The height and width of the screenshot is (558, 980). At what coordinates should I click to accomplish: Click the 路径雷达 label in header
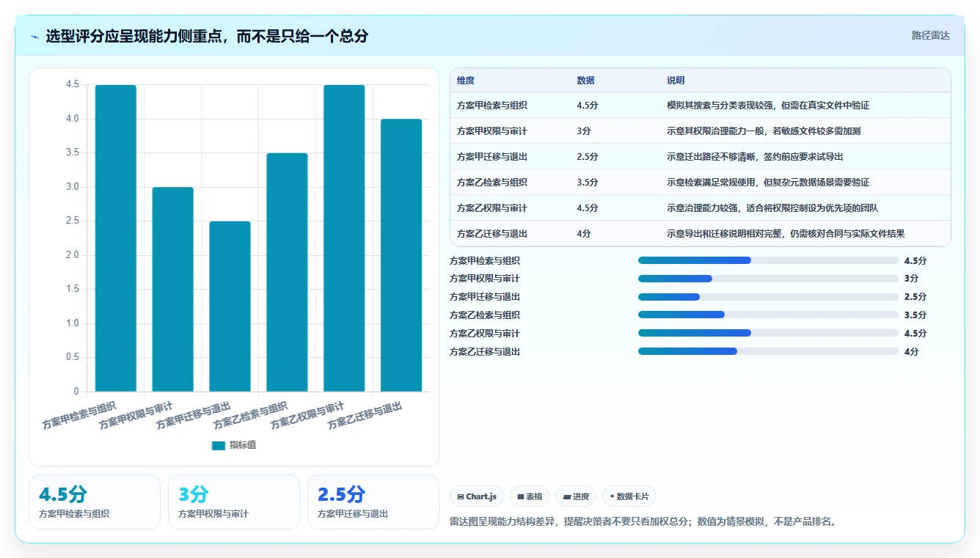pos(930,35)
